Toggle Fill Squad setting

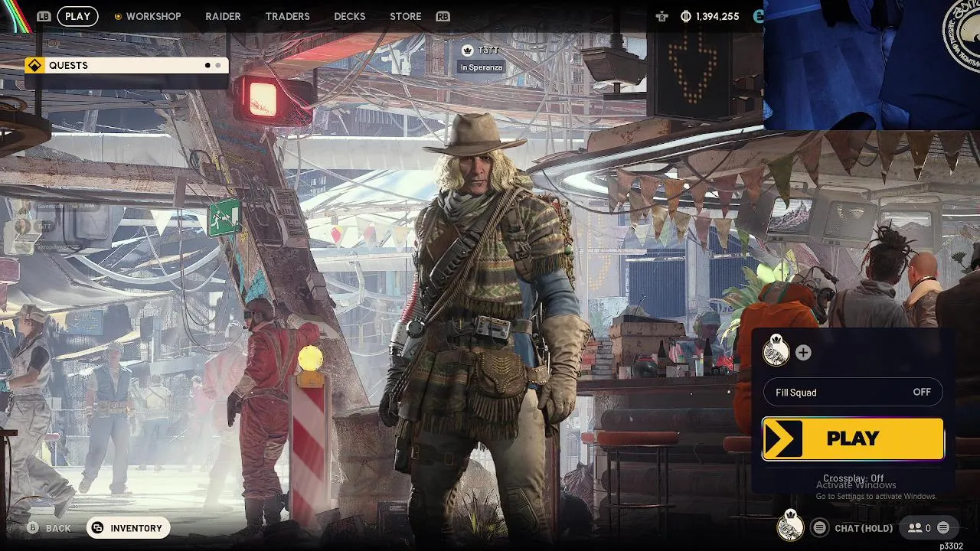tap(853, 392)
